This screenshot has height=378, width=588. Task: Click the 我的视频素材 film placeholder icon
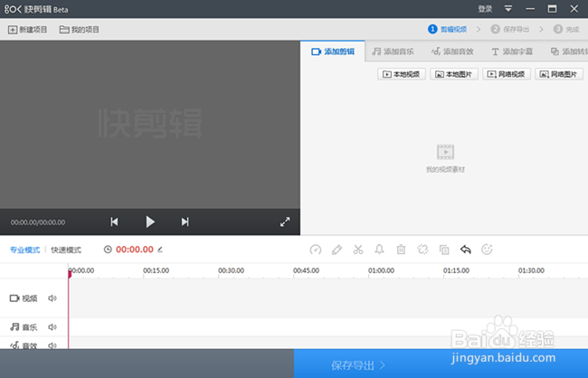click(x=445, y=152)
